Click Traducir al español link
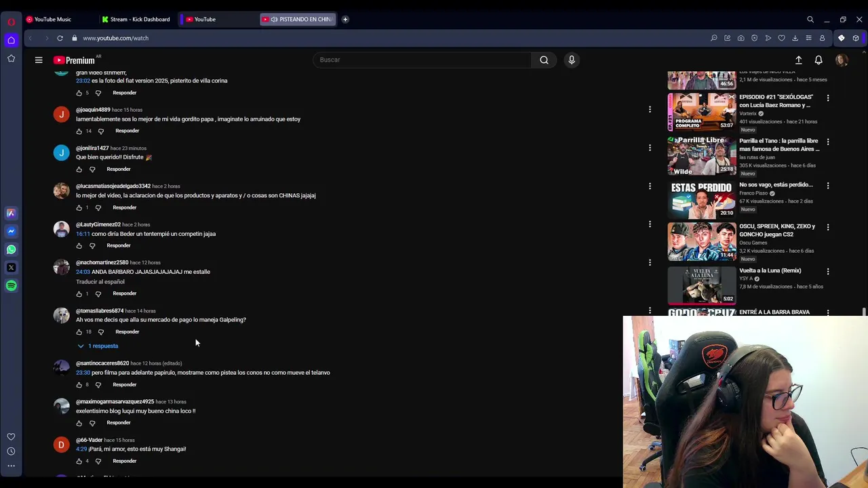This screenshot has width=868, height=488. [100, 282]
